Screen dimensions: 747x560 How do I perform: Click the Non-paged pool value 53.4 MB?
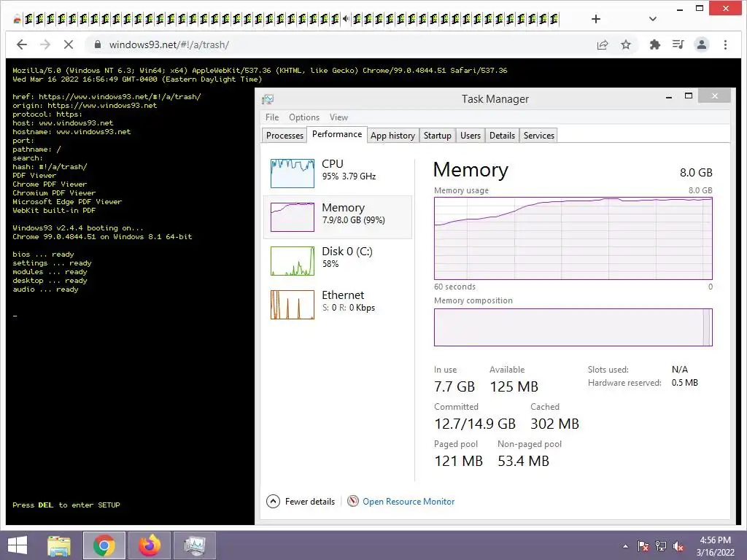point(523,461)
